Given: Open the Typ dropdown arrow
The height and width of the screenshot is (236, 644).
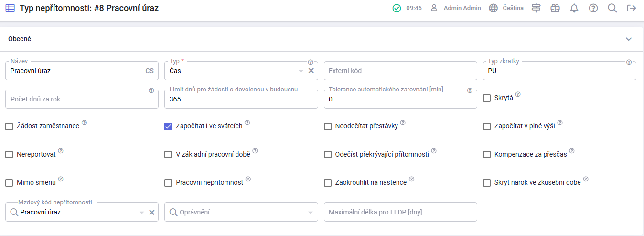Looking at the screenshot, I should (301, 71).
